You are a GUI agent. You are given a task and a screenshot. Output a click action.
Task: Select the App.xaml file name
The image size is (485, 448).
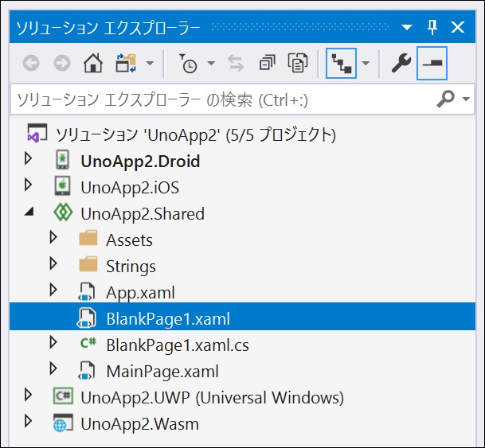[140, 293]
